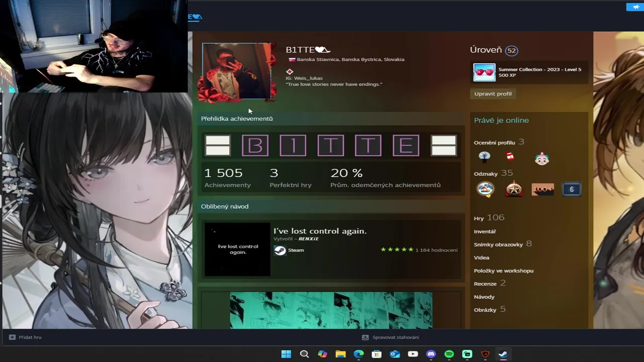Open the YouTube taskbar icon
The height and width of the screenshot is (362, 644).
coord(413,354)
